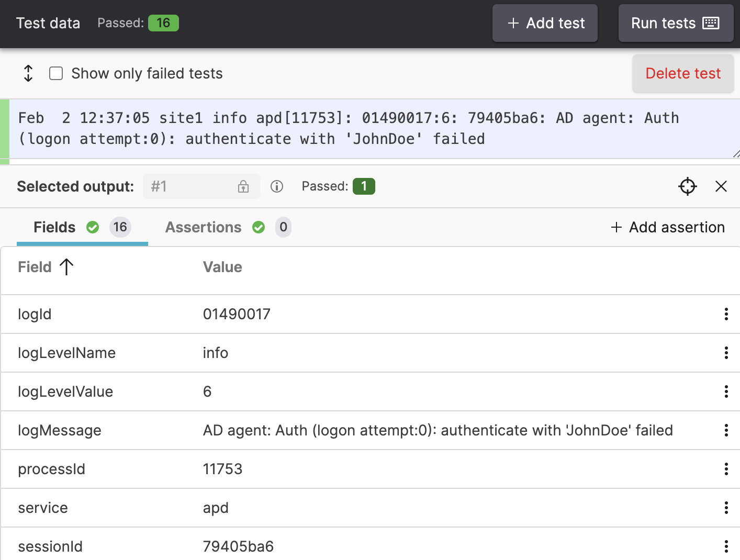The width and height of the screenshot is (740, 560).
Task: Click the Selected output #1 input field
Action: (x=201, y=186)
